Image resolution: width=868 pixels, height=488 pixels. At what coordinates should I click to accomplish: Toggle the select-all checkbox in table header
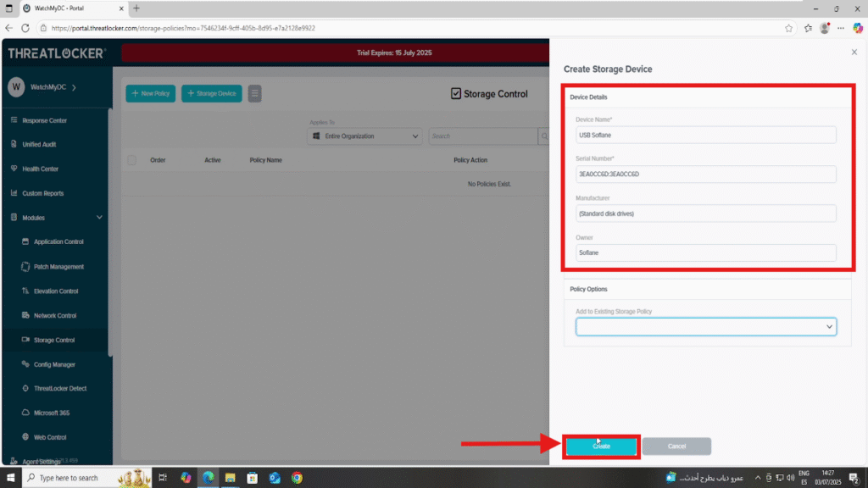[x=131, y=160]
